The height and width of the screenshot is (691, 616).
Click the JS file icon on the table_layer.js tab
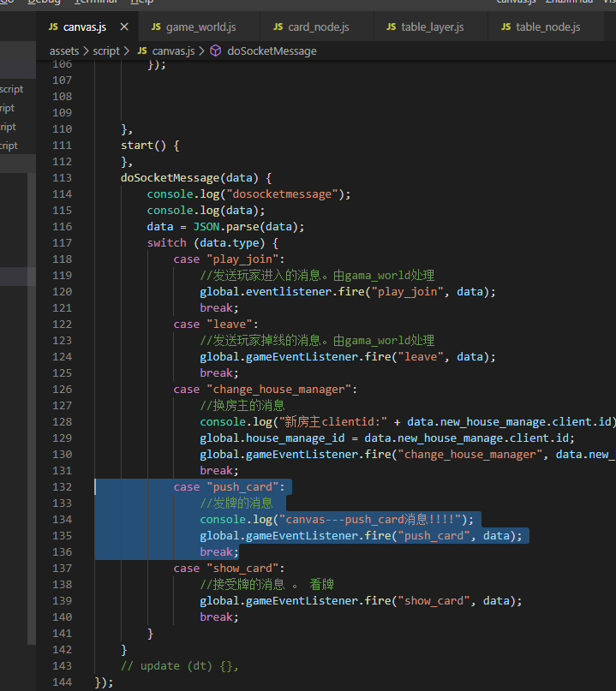pyautogui.click(x=392, y=27)
